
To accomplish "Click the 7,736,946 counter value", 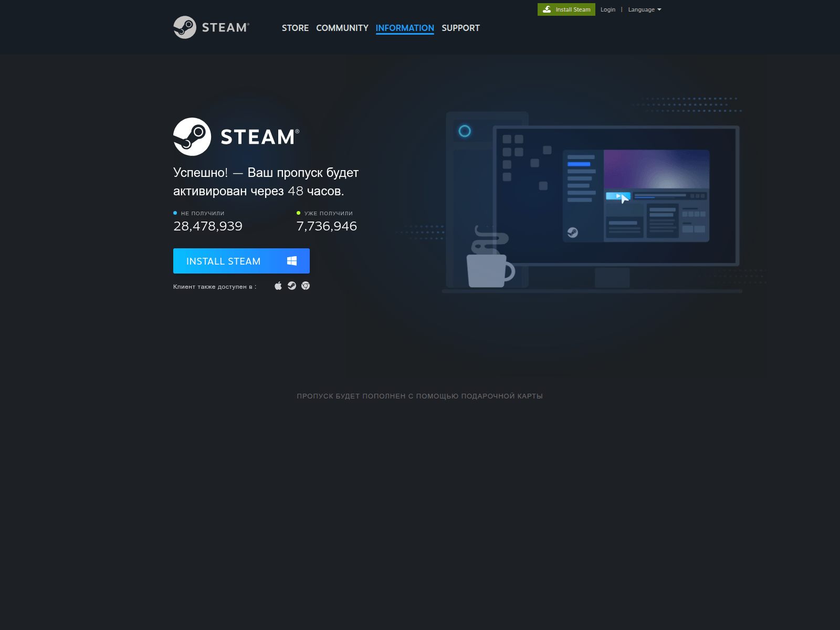I will coord(327,226).
